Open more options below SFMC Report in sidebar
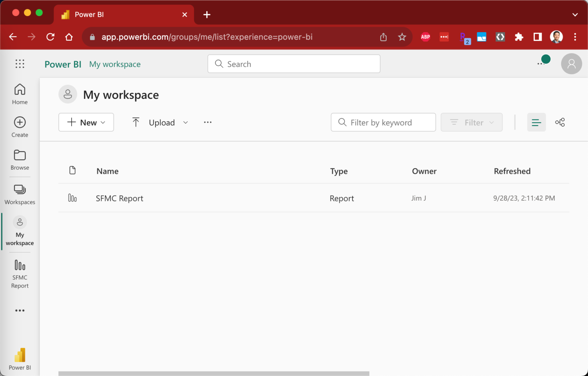Viewport: 588px width, 376px height. [x=20, y=310]
